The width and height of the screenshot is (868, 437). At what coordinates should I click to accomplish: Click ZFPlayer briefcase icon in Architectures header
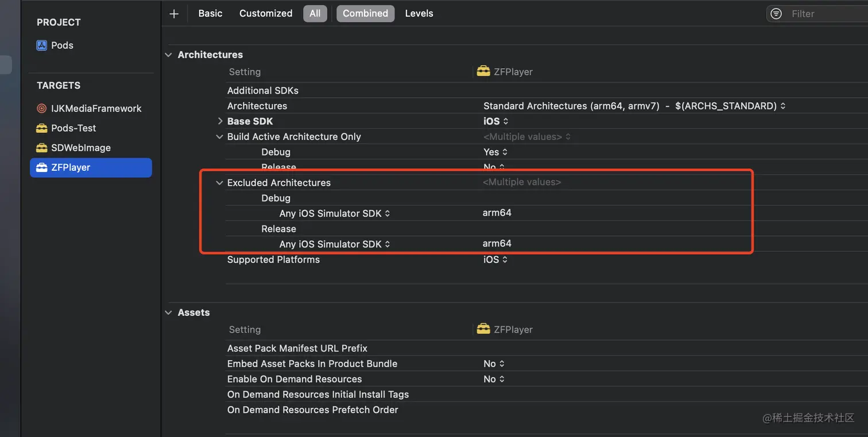[483, 72]
